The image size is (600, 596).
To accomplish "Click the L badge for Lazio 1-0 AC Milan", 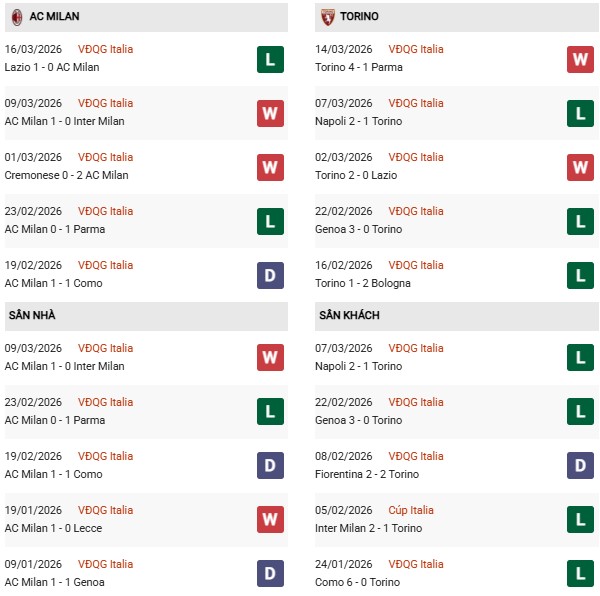I will click(270, 59).
